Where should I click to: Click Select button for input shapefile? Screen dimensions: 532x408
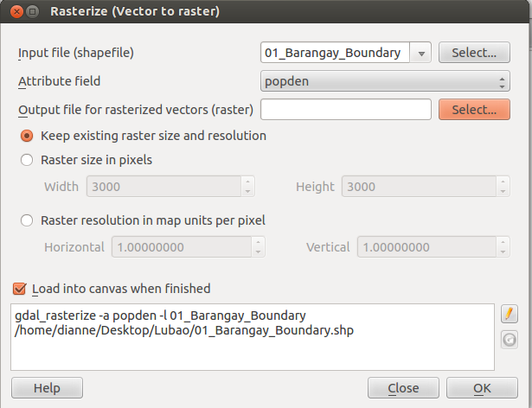point(474,53)
